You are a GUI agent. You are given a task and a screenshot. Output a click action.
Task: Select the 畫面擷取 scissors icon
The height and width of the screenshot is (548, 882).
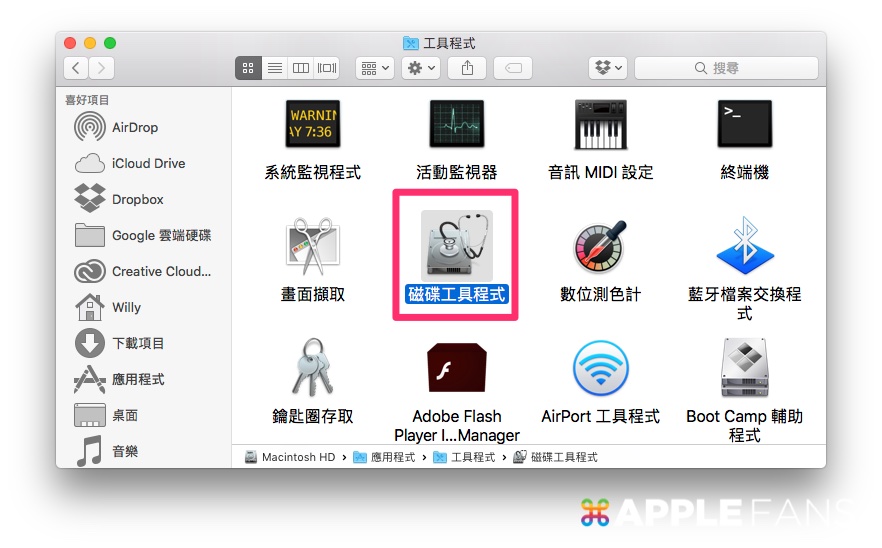[x=313, y=246]
